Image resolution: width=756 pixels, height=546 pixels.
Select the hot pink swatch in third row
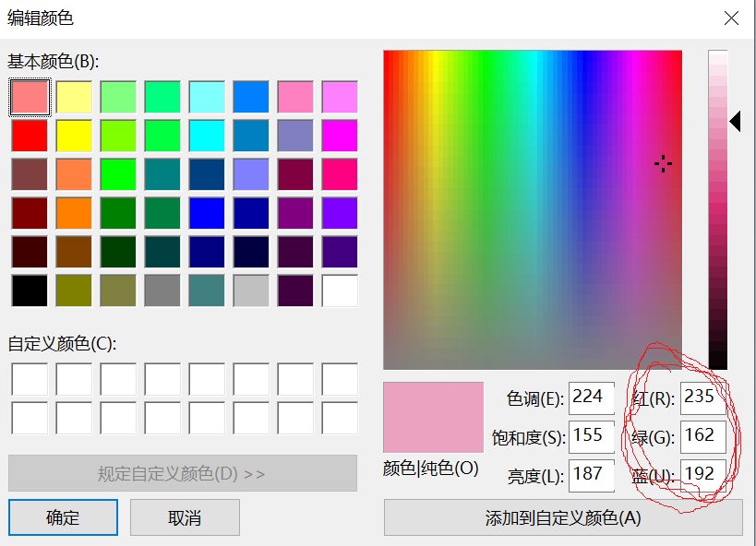(340, 174)
